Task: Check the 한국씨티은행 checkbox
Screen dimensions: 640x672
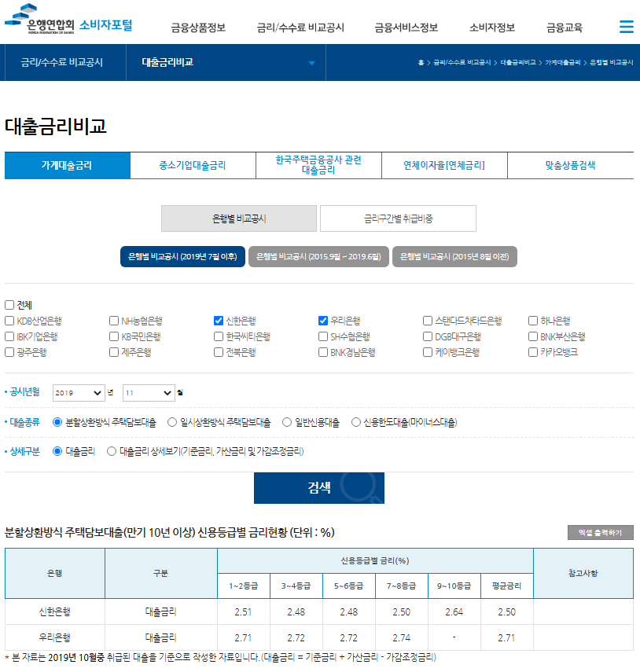Action: coord(219,337)
